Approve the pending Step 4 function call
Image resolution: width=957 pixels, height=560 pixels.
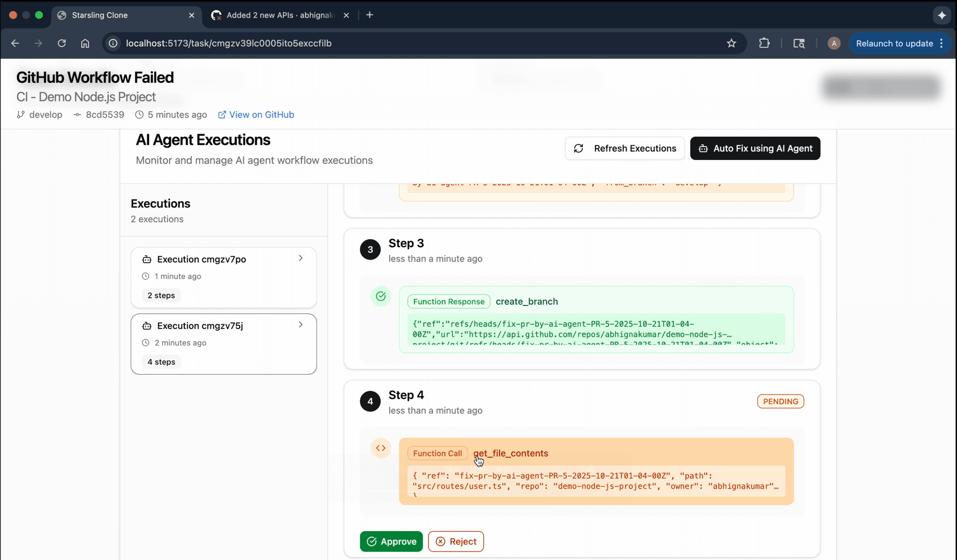(x=391, y=541)
